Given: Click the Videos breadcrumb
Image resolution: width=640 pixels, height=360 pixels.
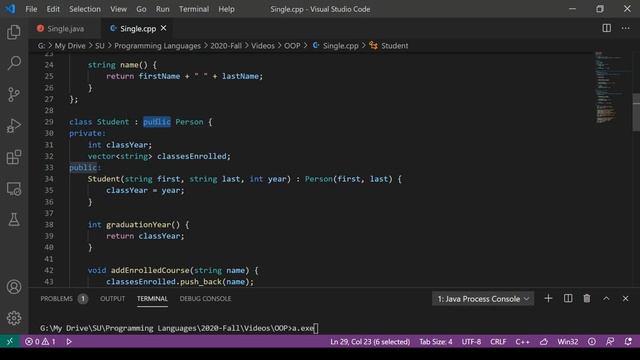Looking at the screenshot, I should pos(263,46).
